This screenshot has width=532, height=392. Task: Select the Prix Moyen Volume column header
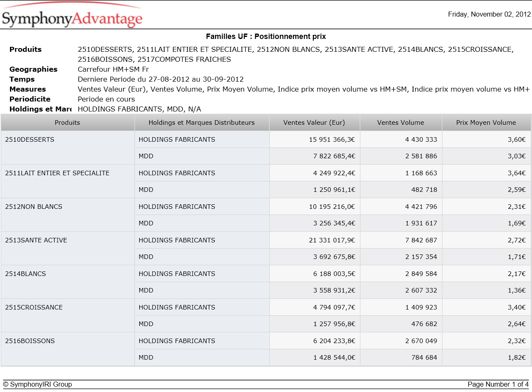click(x=486, y=123)
